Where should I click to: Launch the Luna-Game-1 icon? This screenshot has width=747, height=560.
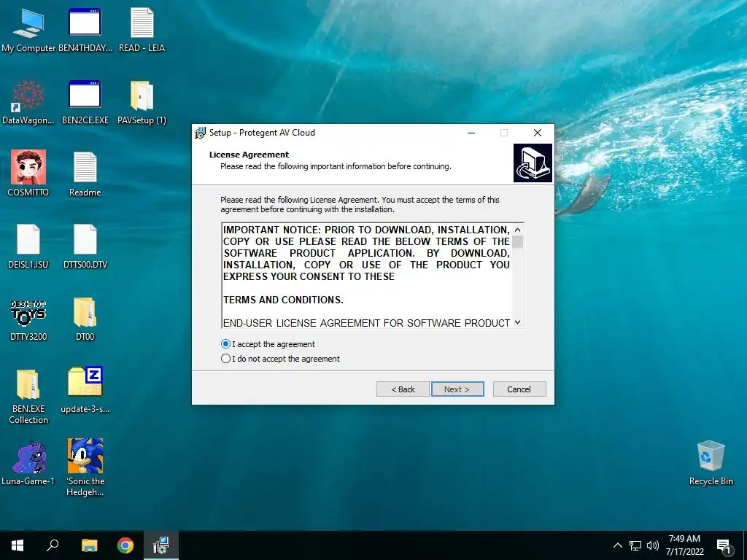tap(28, 463)
